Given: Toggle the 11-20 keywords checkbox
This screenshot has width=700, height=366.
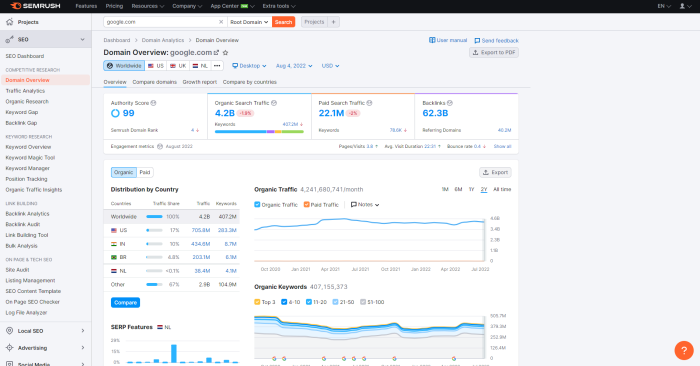Looking at the screenshot, I should pyautogui.click(x=308, y=302).
